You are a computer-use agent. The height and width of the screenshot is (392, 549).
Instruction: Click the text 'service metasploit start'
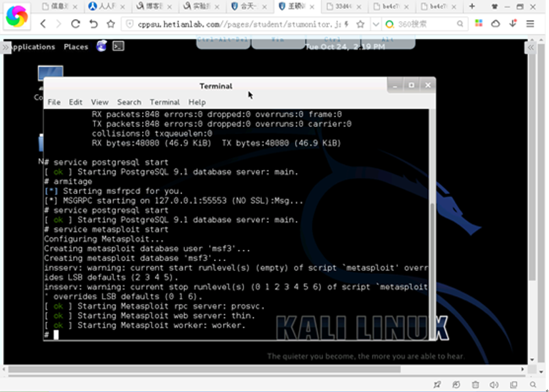111,230
